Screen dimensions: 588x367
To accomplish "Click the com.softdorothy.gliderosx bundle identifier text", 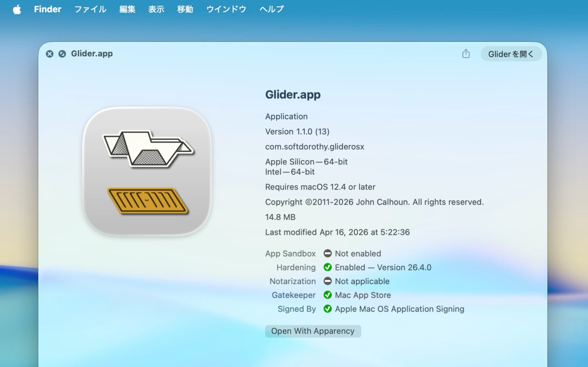I will click(315, 147).
